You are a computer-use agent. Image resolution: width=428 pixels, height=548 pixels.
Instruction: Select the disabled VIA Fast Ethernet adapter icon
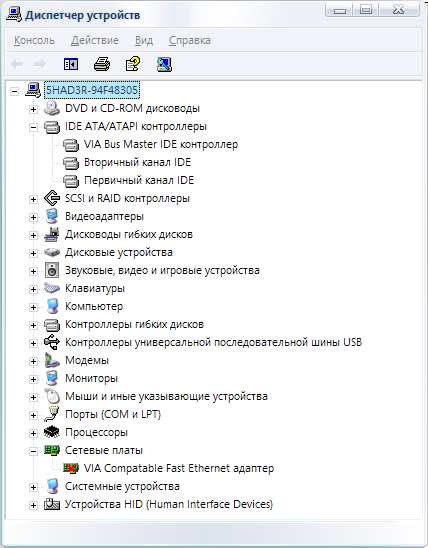71,468
